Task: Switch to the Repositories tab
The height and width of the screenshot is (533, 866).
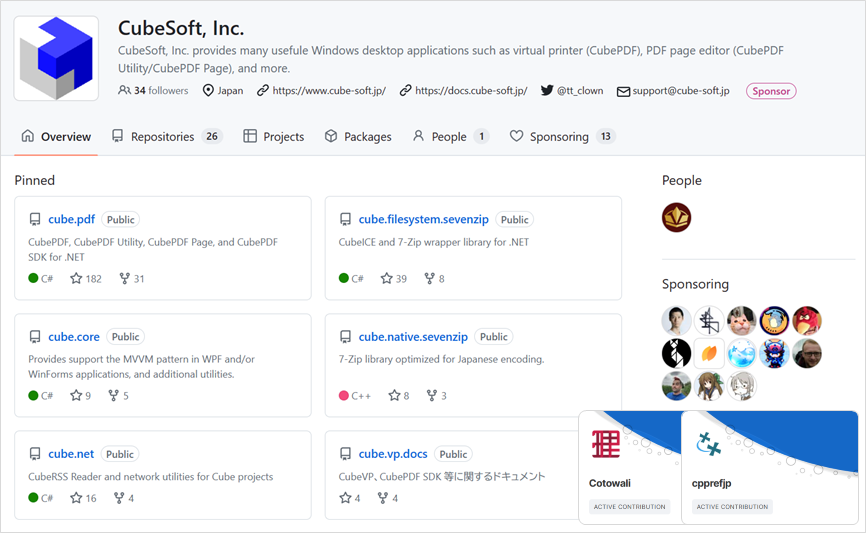Action: point(166,136)
